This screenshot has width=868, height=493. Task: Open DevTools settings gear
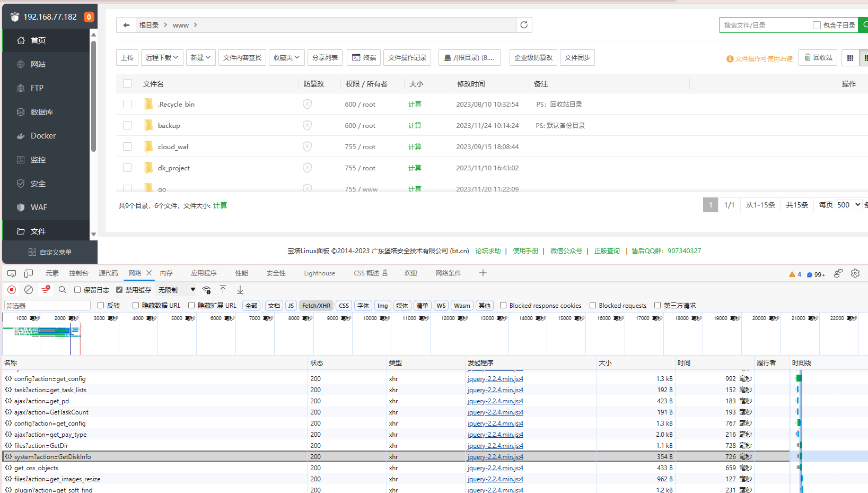point(855,273)
